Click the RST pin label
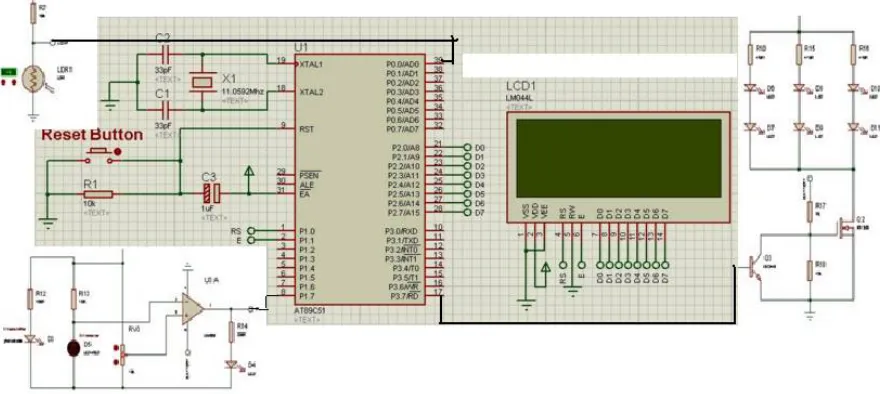 (x=306, y=129)
